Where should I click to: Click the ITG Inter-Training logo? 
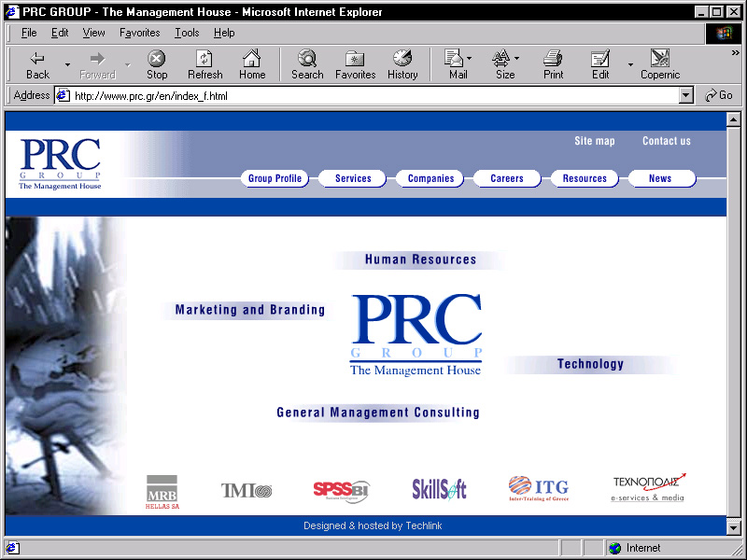(539, 488)
